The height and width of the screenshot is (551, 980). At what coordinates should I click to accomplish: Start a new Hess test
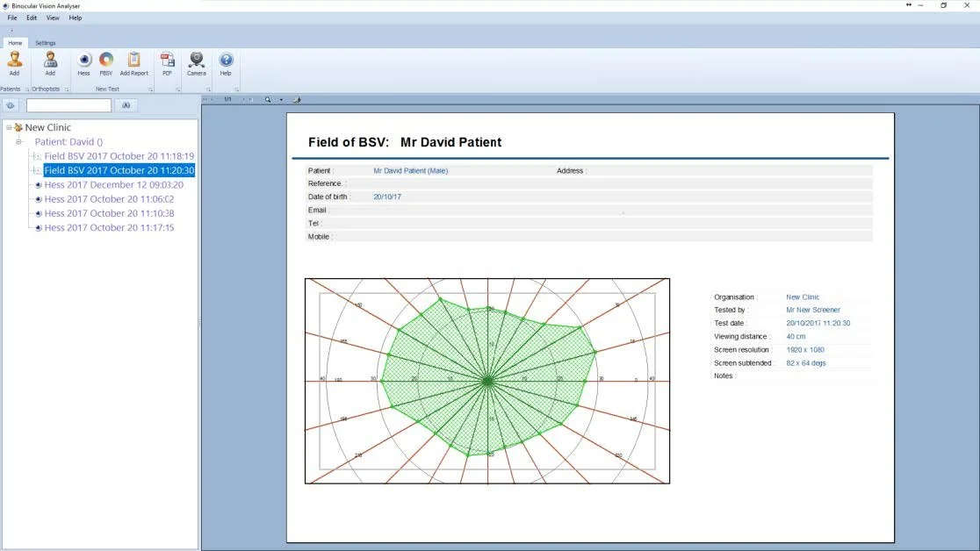pyautogui.click(x=83, y=64)
